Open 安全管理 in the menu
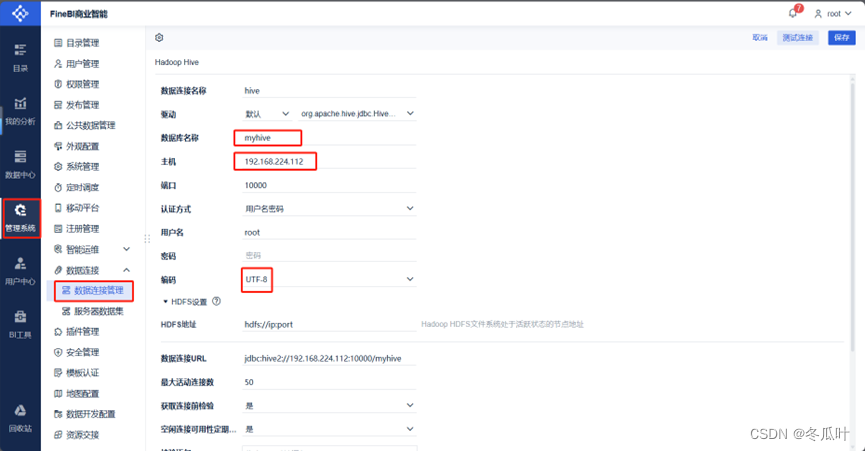This screenshot has height=451, width=865. point(77,352)
